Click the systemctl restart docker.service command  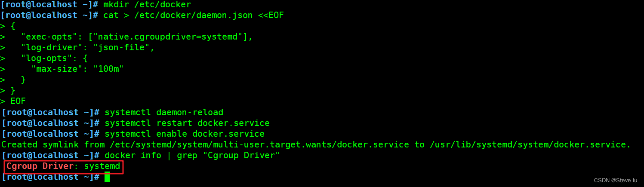187,123
